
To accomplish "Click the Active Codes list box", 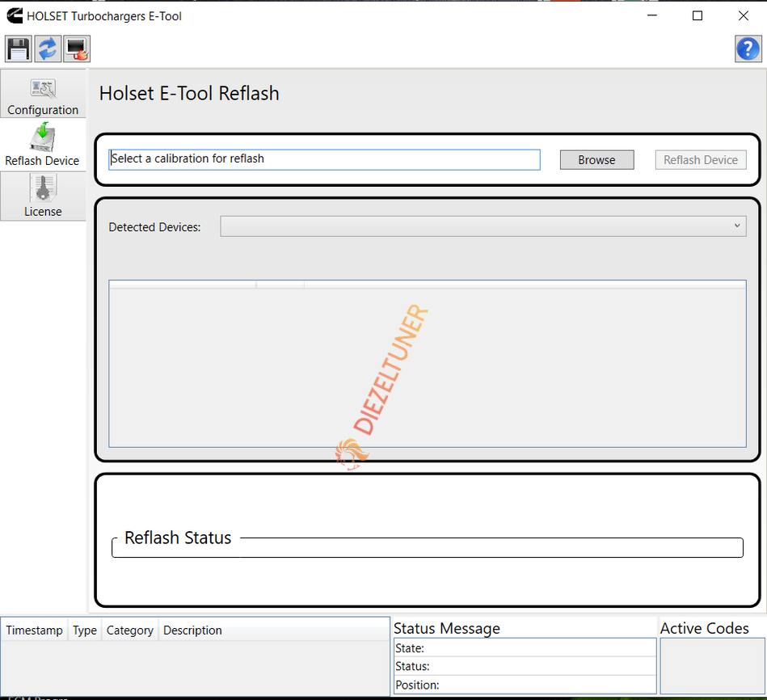I will [x=713, y=666].
